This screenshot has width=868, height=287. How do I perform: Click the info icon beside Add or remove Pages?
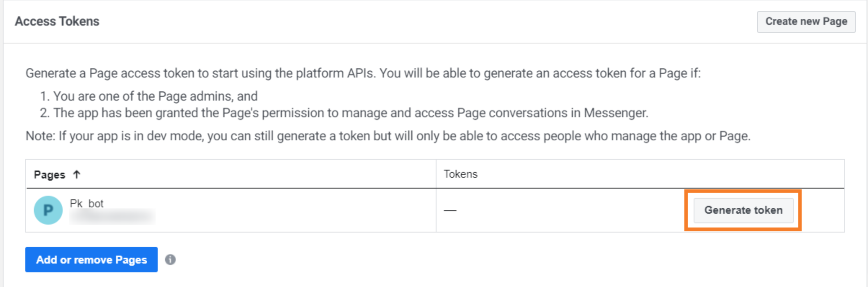170,260
